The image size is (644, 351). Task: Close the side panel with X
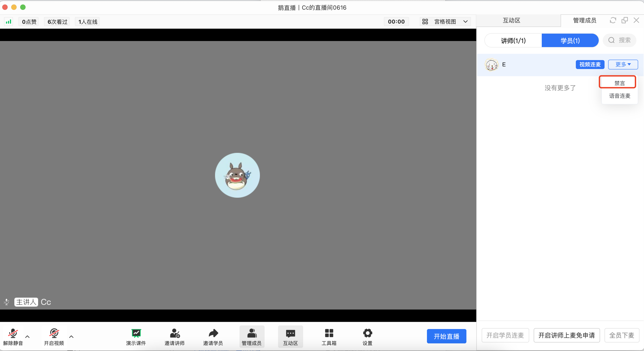coord(636,20)
